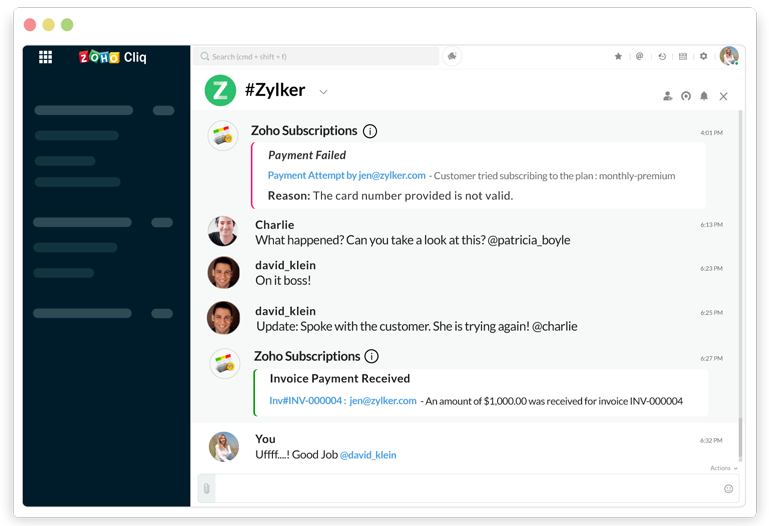Click 'Invoice Payment Received' heading text

340,378
